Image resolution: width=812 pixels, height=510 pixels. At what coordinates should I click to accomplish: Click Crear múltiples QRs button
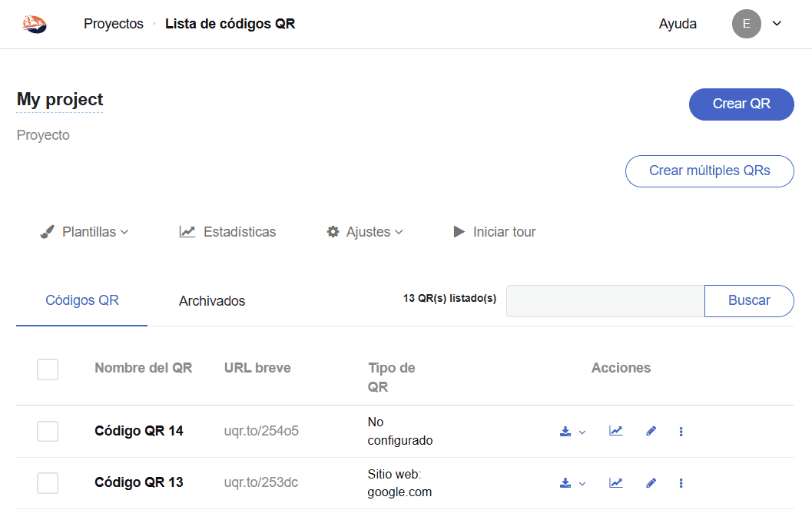click(709, 171)
